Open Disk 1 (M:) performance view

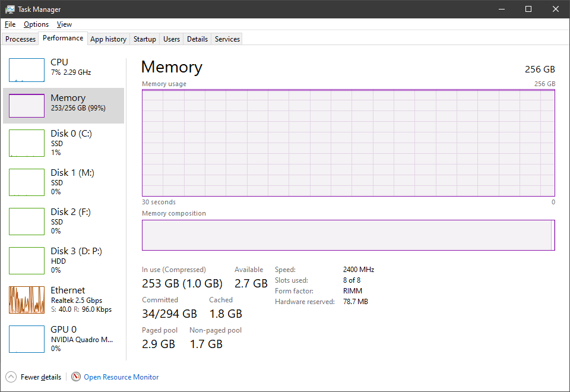click(64, 182)
